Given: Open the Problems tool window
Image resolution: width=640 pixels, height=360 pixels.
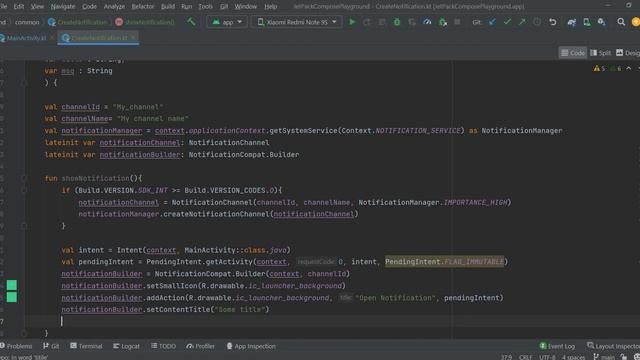Looking at the screenshot, I should pos(16,346).
